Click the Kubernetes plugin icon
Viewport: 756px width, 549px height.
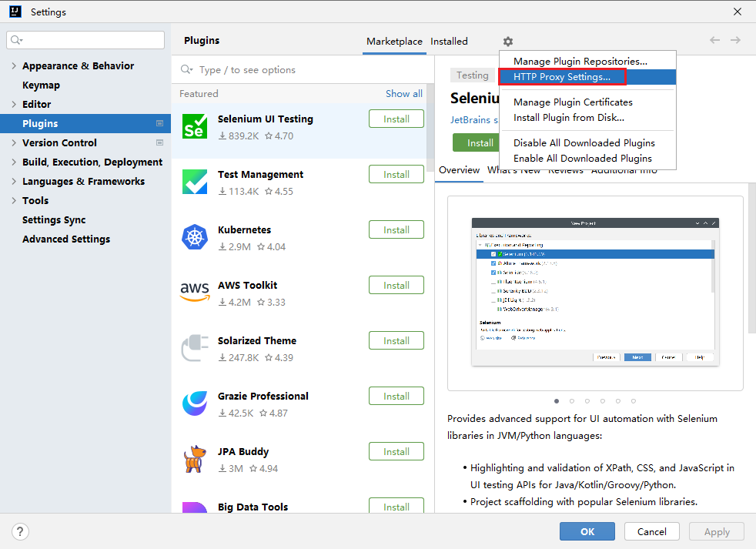[195, 237]
